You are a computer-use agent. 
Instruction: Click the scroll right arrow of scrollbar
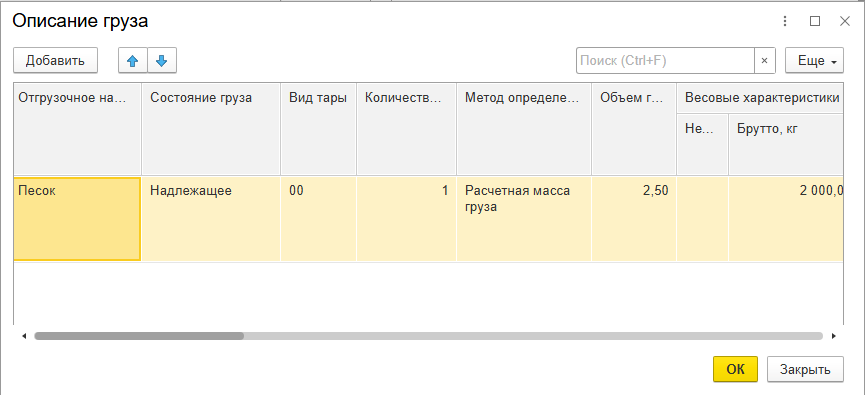(x=834, y=335)
